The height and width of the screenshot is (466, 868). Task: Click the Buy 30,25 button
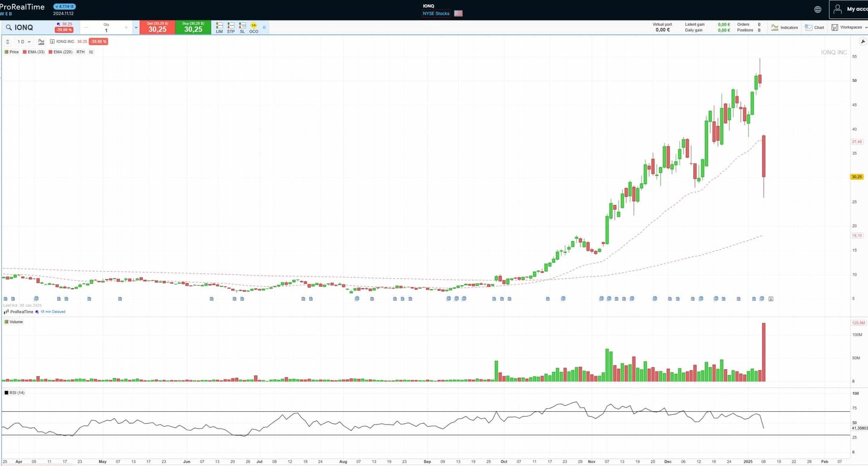(193, 28)
